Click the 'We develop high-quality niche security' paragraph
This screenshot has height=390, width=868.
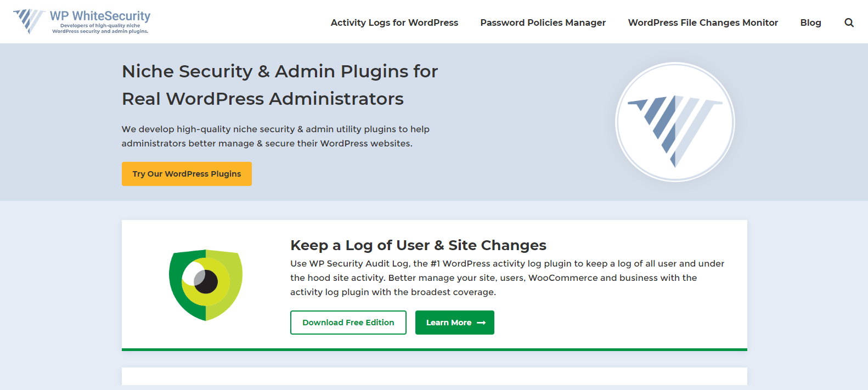tap(275, 136)
